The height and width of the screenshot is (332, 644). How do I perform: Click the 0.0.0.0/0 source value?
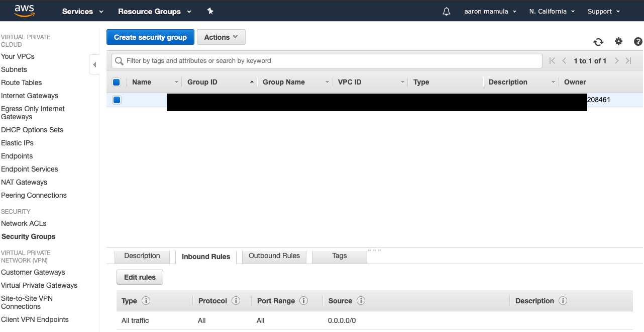342,320
